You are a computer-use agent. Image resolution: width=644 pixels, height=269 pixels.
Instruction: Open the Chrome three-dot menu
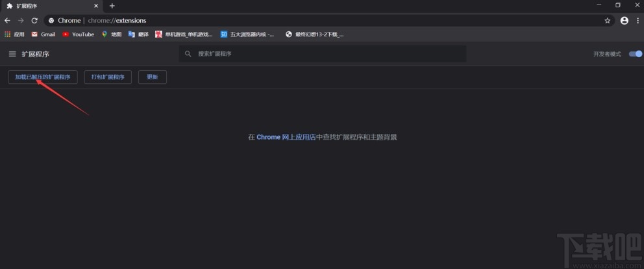639,21
